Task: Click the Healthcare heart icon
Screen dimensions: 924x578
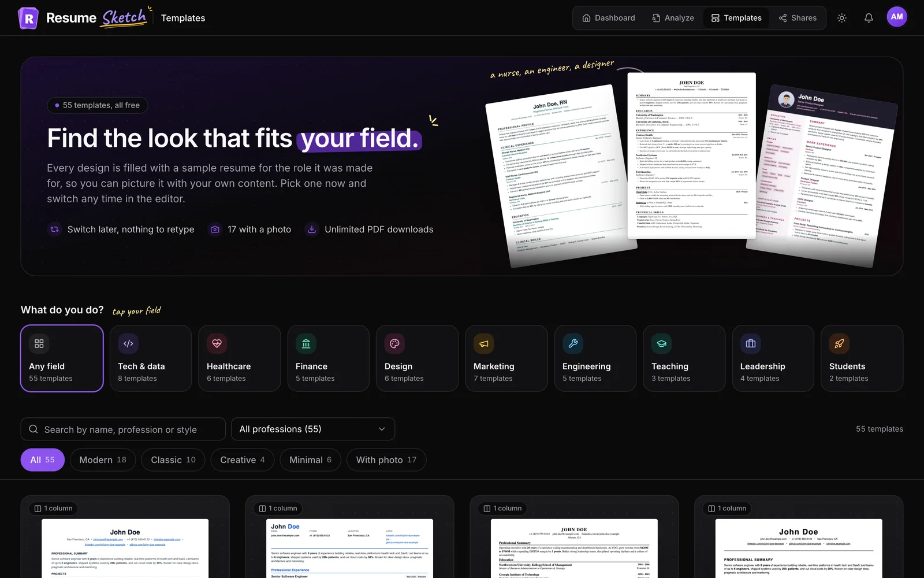Action: point(217,343)
